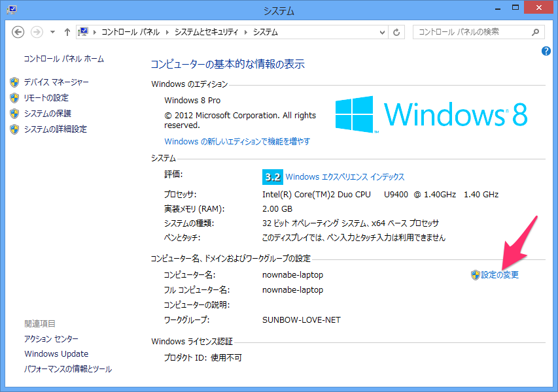Open システムの詳細設定 link
The image size is (558, 392).
coord(56,129)
